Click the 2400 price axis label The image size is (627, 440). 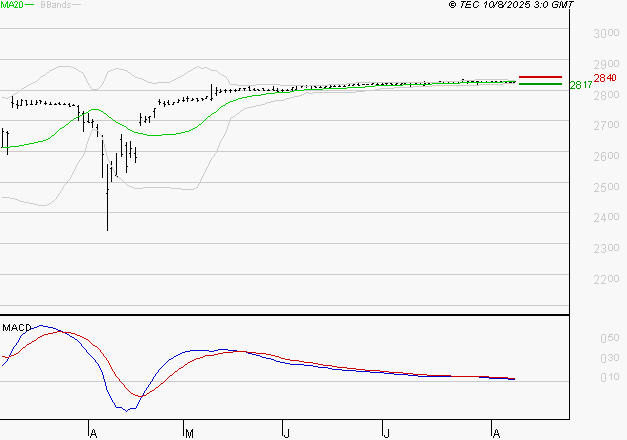pos(606,217)
